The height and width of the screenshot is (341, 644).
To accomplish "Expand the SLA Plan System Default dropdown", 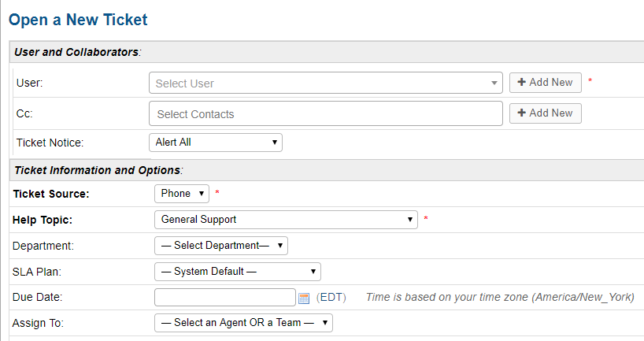I will tap(237, 272).
